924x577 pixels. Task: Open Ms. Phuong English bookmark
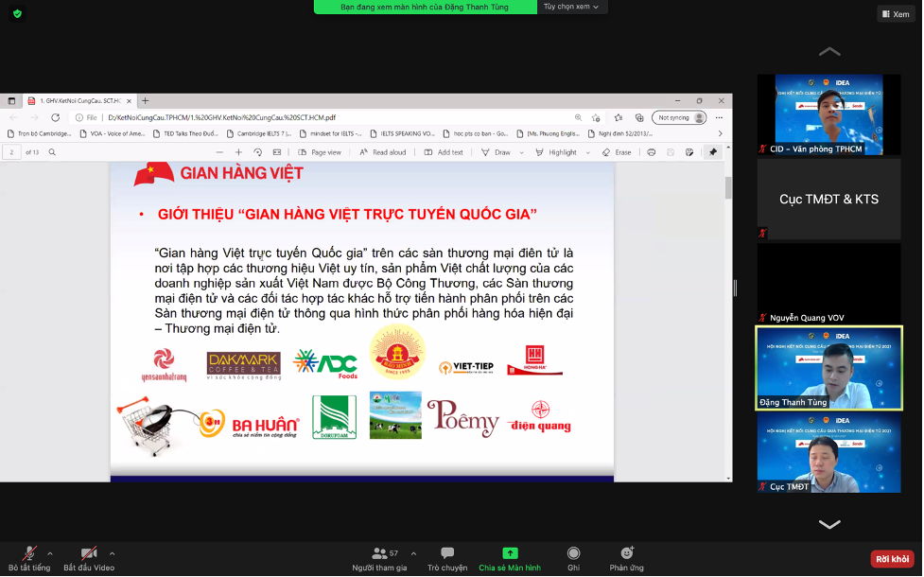(x=549, y=133)
